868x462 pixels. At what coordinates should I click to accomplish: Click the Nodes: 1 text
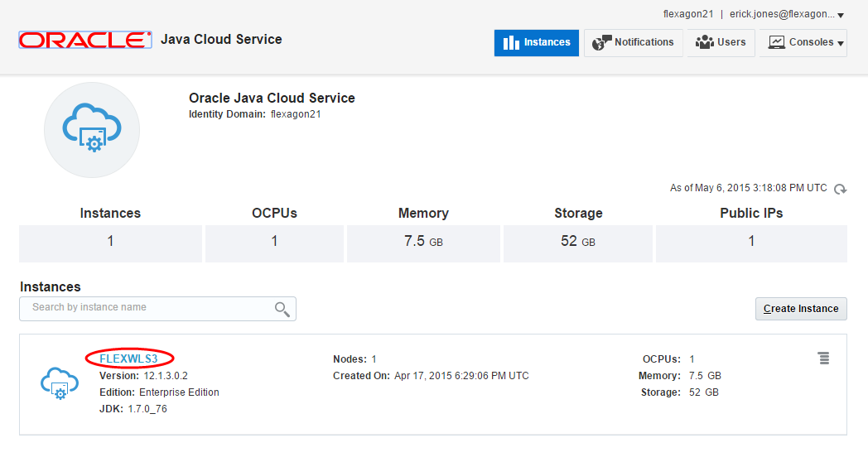coord(354,359)
